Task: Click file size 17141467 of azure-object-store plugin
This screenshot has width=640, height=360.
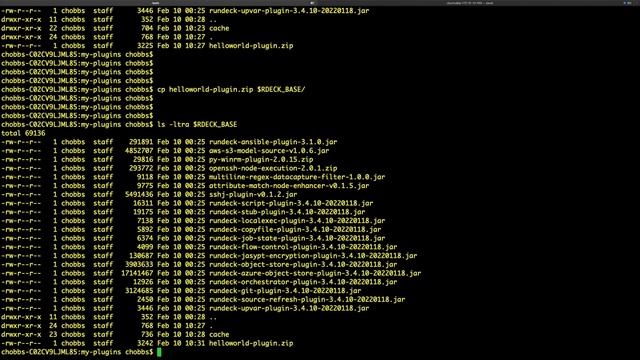Action: pos(137,273)
